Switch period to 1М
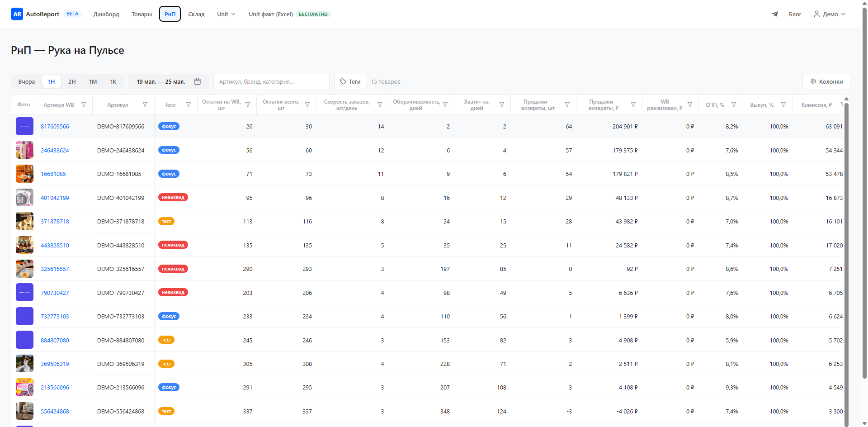 pos(93,81)
